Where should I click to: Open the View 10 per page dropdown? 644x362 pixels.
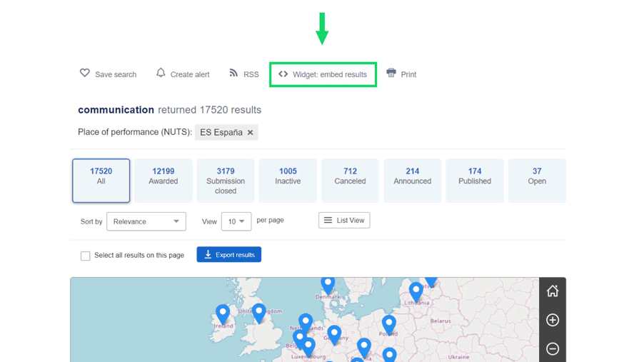point(236,221)
